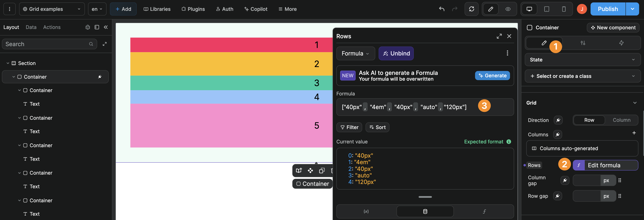Enable preview mode with the eye toggle
Image resolution: width=644 pixels, height=220 pixels.
(x=508, y=9)
